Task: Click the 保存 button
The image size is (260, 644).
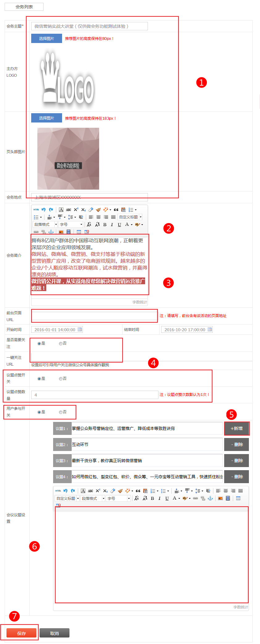Action: coord(22,633)
